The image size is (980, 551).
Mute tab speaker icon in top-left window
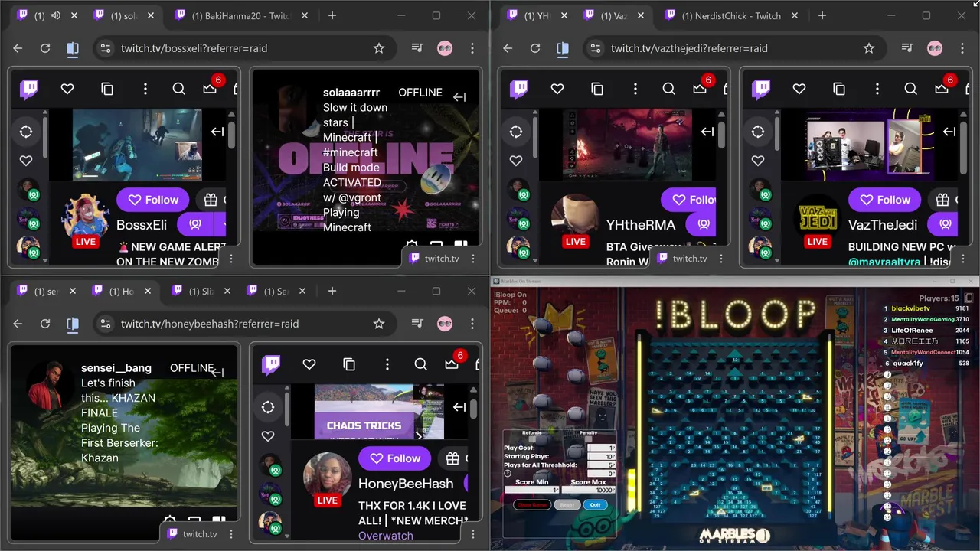pos(56,15)
